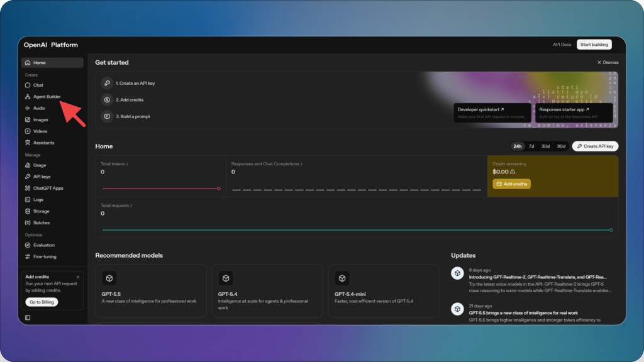Click the icon on the 21 days ago update
The image size is (644, 362).
click(457, 309)
